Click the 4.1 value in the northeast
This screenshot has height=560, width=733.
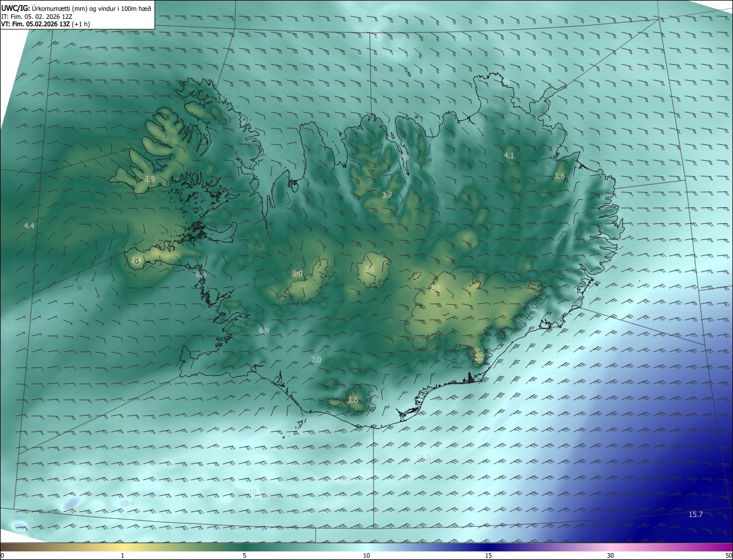(509, 156)
